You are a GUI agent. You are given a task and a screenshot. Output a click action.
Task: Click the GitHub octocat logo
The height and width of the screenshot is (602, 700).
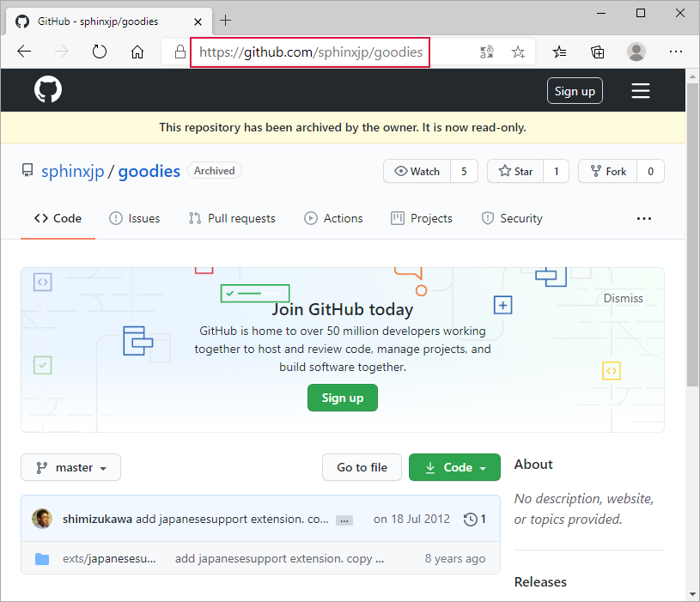pyautogui.click(x=48, y=89)
